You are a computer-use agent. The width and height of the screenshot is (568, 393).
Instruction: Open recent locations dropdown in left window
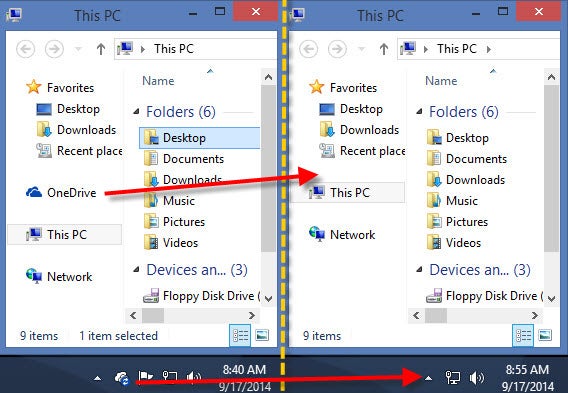click(78, 49)
